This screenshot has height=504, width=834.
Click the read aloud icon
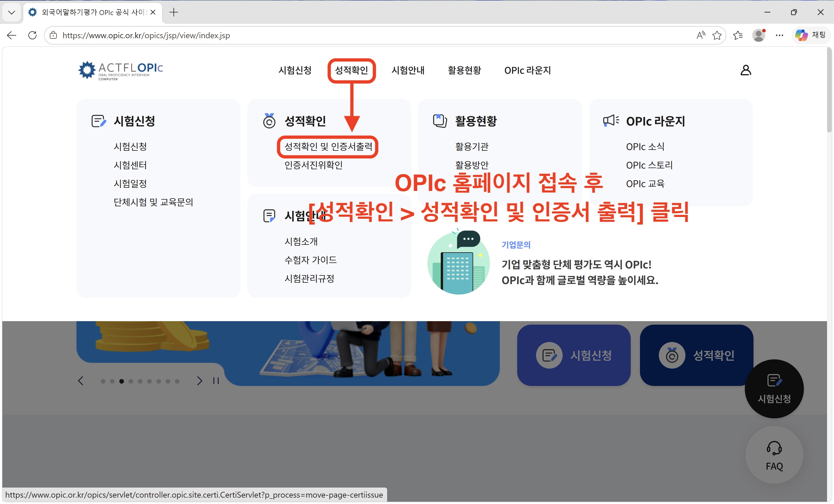(701, 35)
